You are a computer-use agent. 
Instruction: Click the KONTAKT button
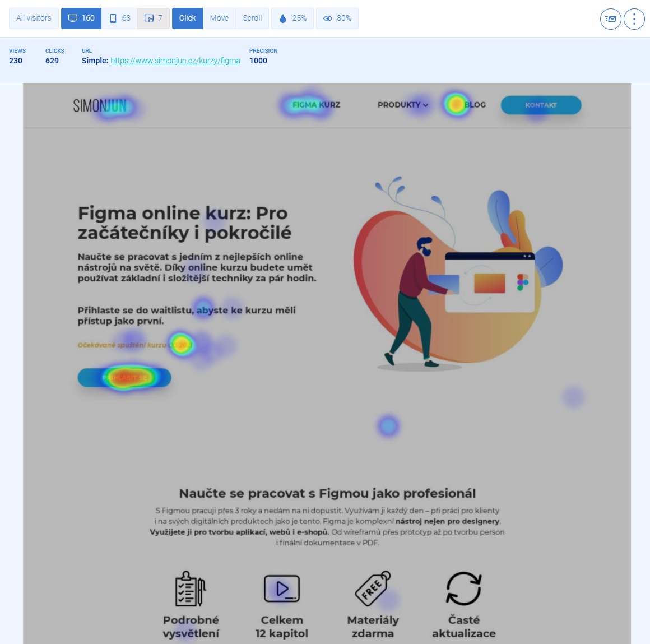coord(541,105)
